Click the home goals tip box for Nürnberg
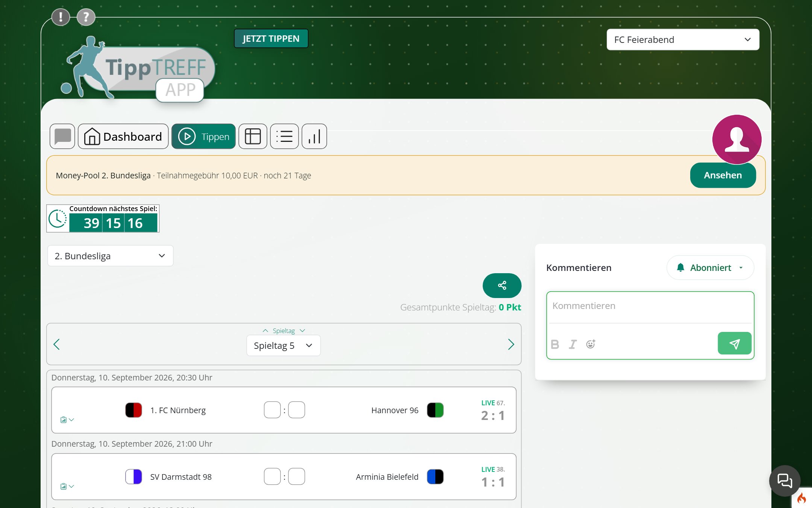The height and width of the screenshot is (508, 812). click(x=272, y=410)
